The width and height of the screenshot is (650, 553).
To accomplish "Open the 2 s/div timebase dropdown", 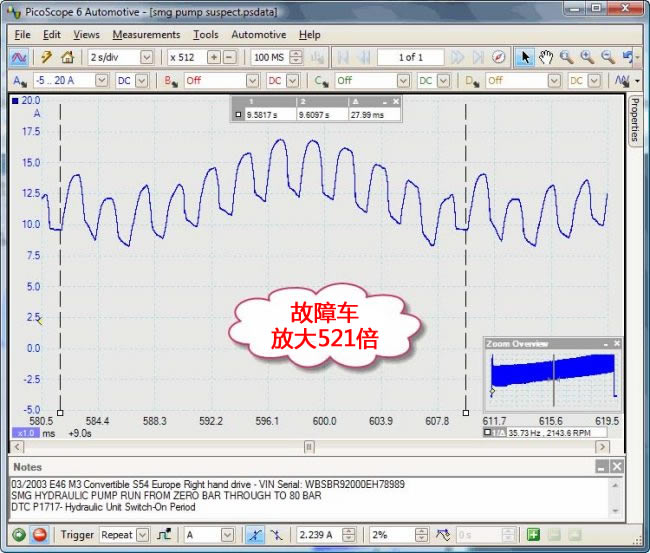I will click(146, 57).
